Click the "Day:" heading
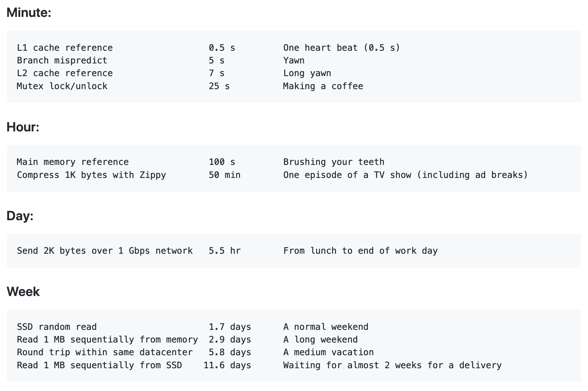 [20, 216]
